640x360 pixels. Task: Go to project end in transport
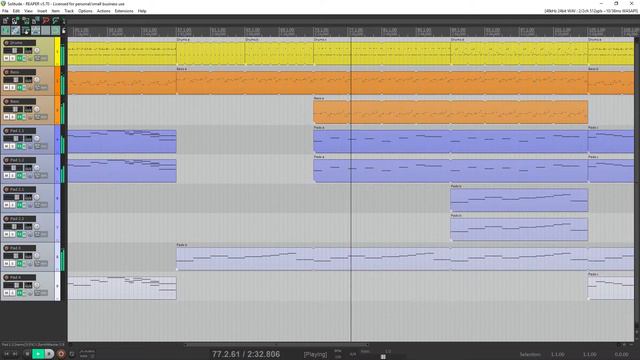coord(15,353)
